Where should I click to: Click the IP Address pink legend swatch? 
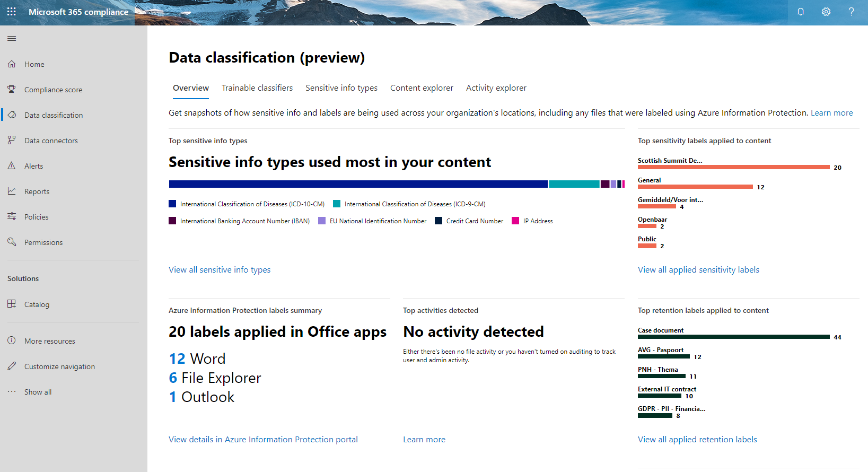tap(515, 221)
